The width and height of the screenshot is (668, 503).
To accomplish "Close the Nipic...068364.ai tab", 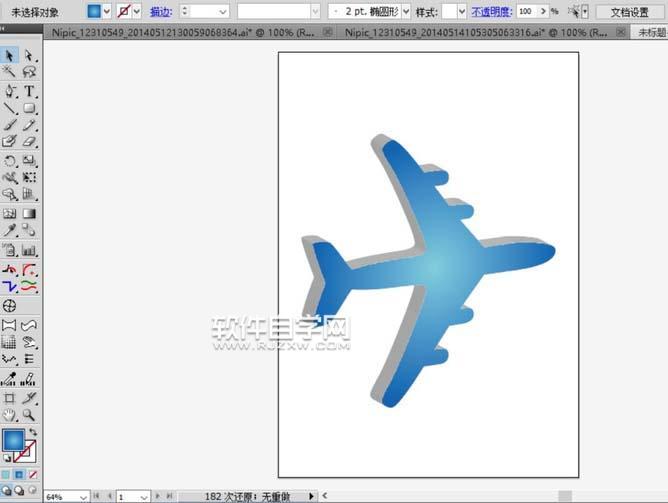I will tap(328, 32).
